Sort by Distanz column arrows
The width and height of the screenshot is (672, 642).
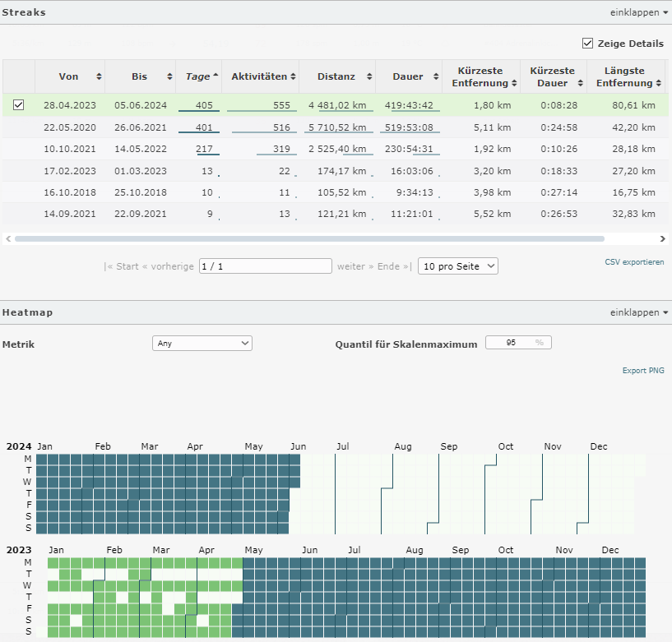(x=369, y=76)
